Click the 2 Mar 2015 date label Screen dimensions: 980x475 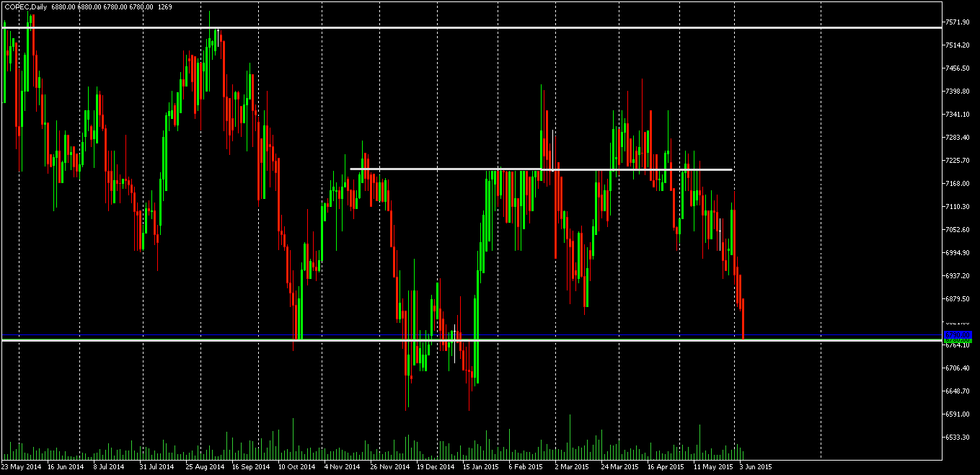(571, 467)
